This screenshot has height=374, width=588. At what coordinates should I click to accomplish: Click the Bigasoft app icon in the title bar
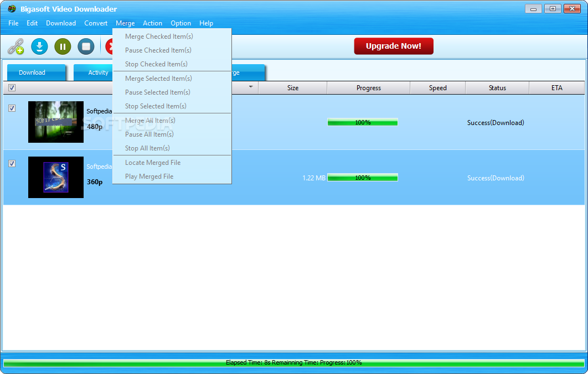coord(12,9)
